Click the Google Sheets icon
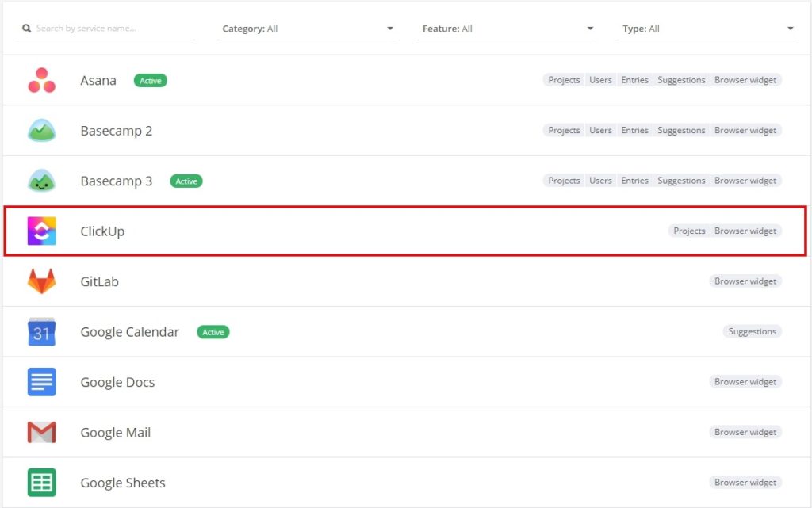Viewport: 812px width, 508px height. pyautogui.click(x=41, y=482)
